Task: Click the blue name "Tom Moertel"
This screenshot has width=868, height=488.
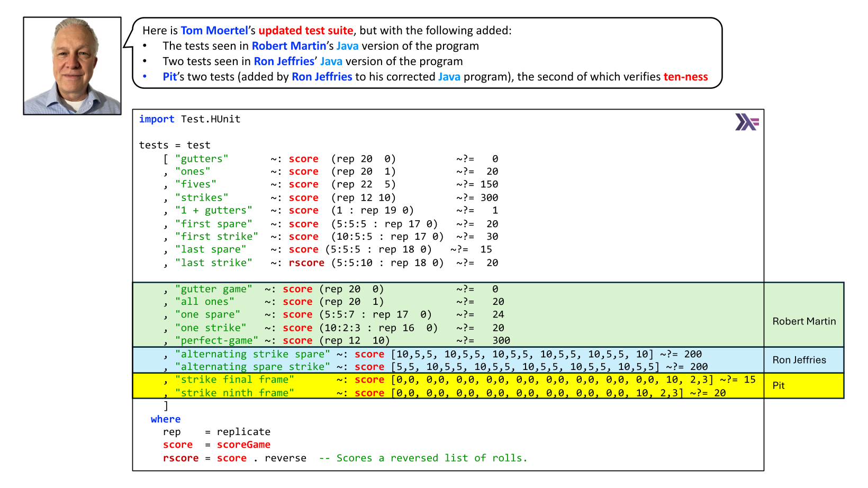Action: point(214,31)
